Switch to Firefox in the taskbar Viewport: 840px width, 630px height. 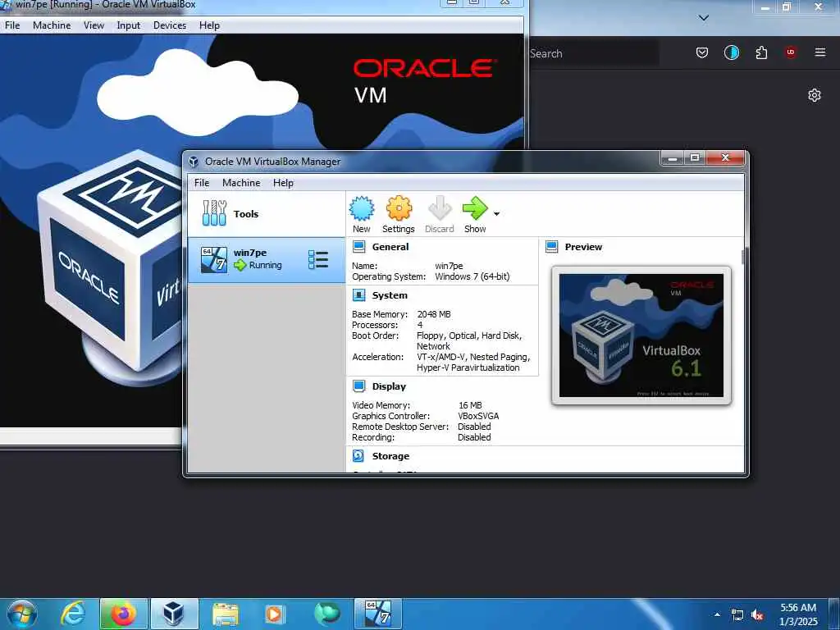124,614
